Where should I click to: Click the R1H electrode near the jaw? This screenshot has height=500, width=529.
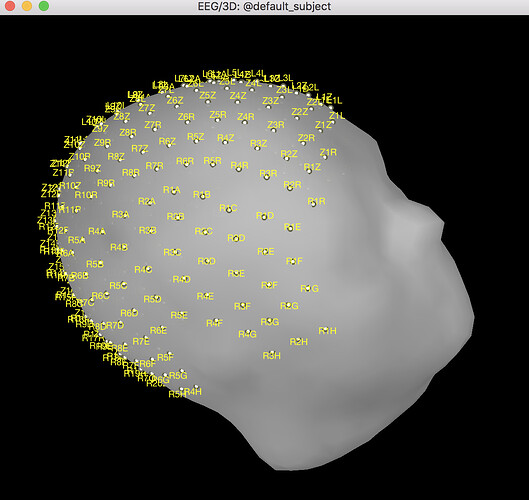tap(327, 331)
